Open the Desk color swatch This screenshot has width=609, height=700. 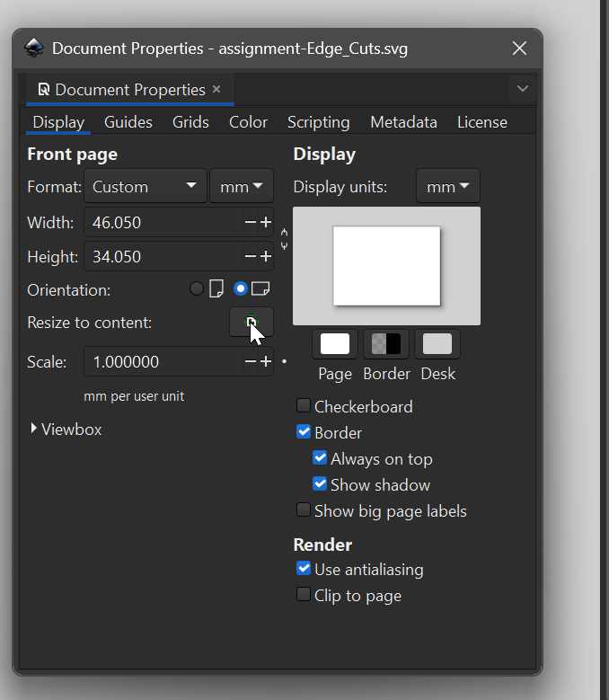[437, 344]
